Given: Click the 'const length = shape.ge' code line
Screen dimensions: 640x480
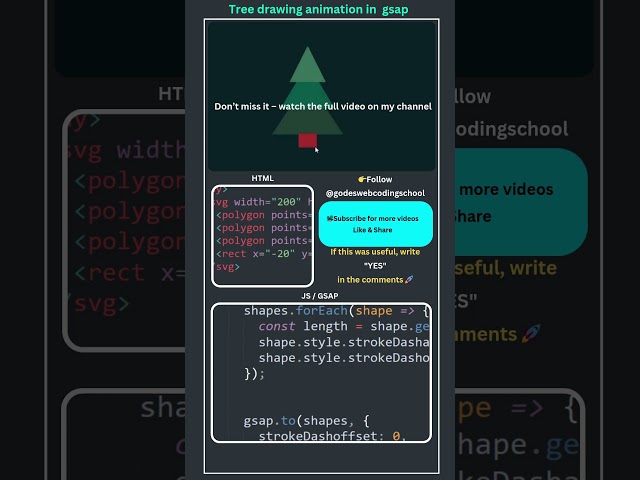Looking at the screenshot, I should pyautogui.click(x=344, y=327).
